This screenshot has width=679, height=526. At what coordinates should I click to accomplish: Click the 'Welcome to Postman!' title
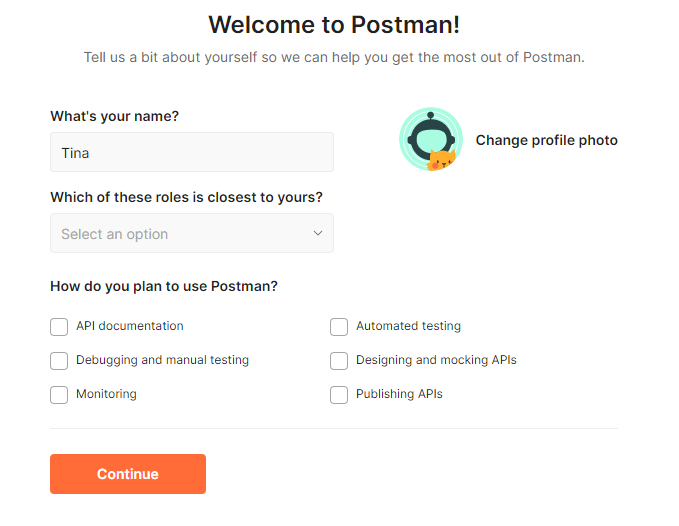[334, 25]
